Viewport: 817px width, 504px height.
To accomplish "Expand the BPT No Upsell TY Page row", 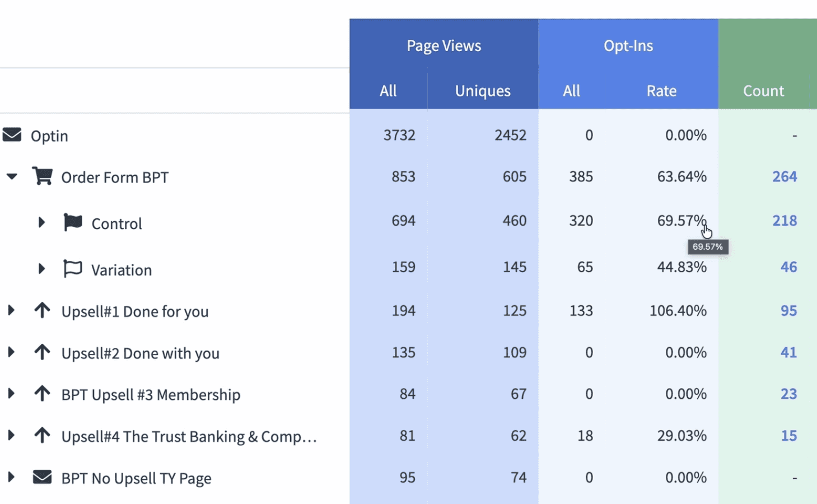I will [x=11, y=477].
